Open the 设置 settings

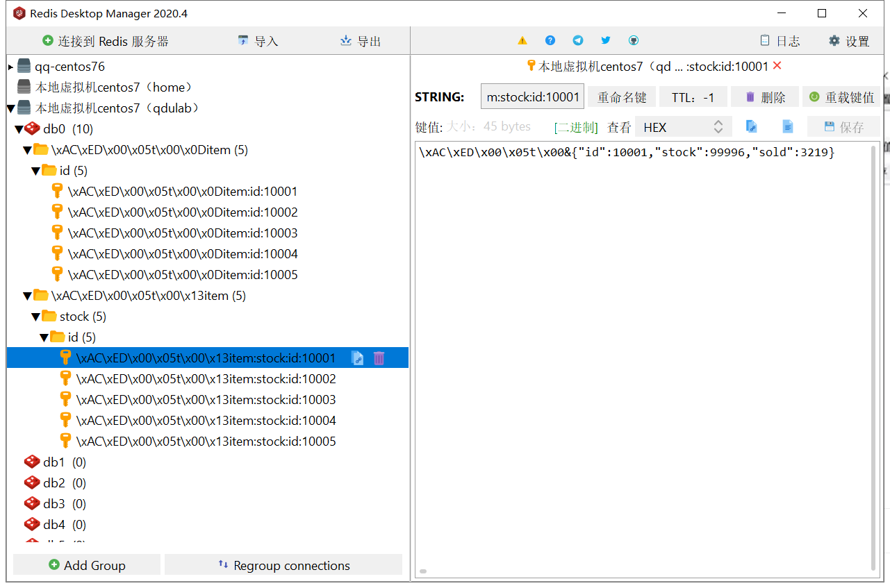(x=849, y=41)
